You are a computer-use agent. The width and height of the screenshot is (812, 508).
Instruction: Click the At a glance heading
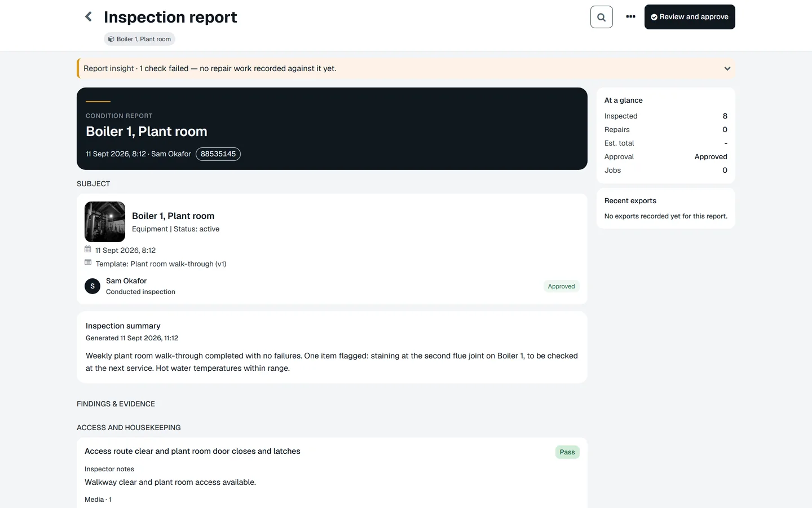(624, 100)
